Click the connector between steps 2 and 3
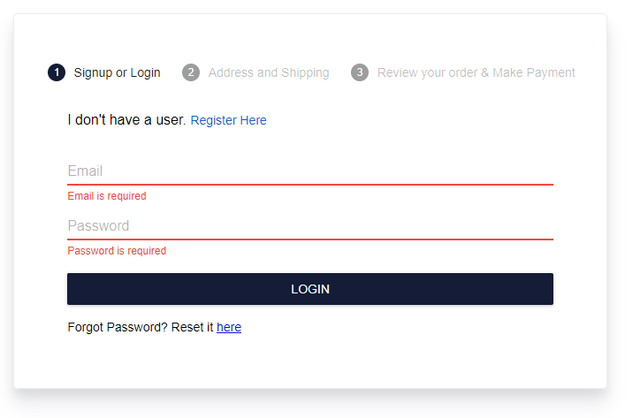The width and height of the screenshot is (640, 418). coord(340,73)
